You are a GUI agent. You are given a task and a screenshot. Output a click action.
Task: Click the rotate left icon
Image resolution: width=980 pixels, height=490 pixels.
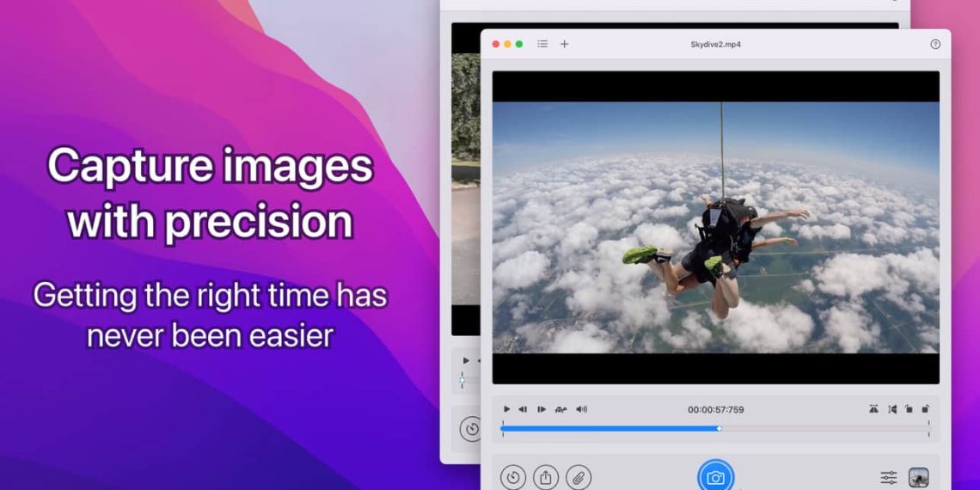[x=909, y=409]
